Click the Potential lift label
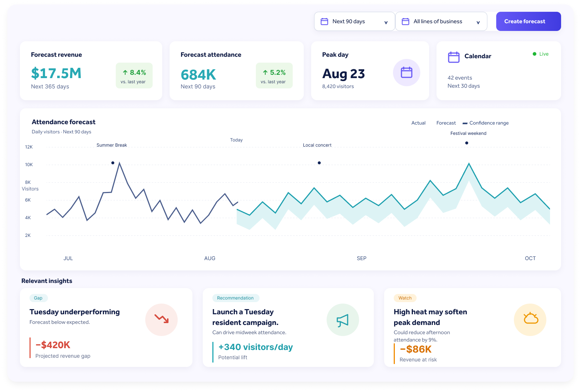581x392 pixels. [233, 357]
